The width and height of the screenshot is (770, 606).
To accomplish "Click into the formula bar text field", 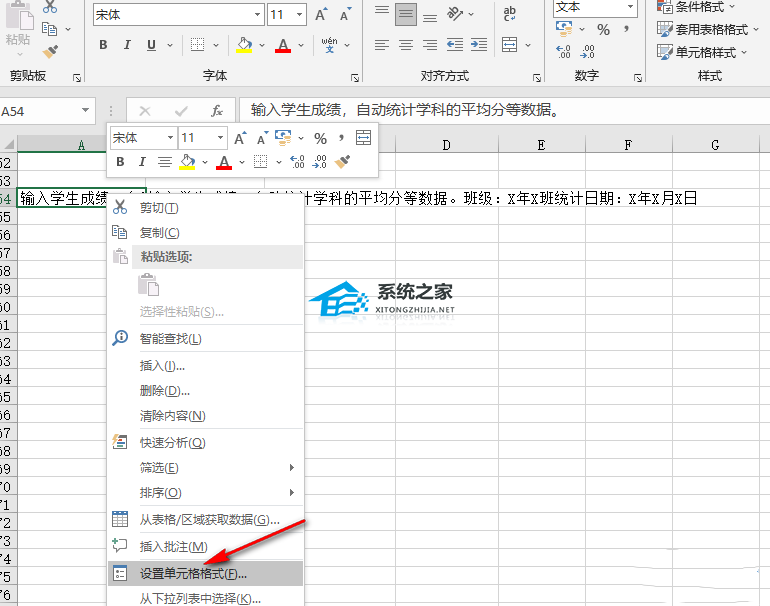I will pos(504,110).
